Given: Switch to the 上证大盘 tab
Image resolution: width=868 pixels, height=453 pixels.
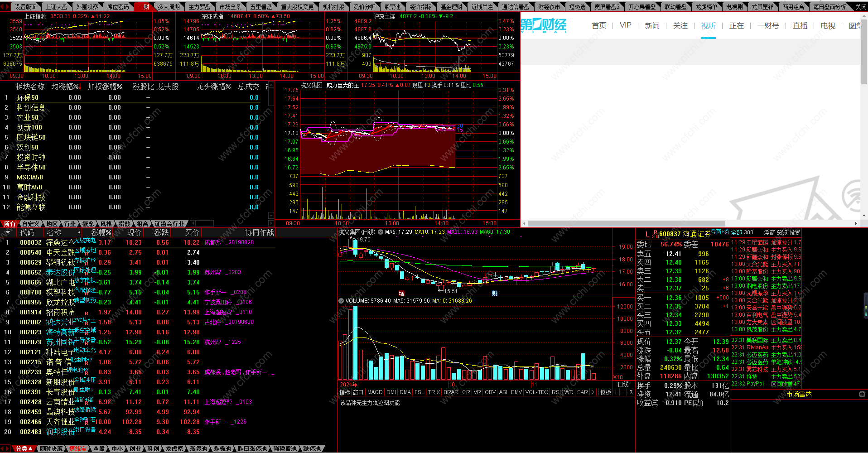Looking at the screenshot, I should pyautogui.click(x=56, y=7).
